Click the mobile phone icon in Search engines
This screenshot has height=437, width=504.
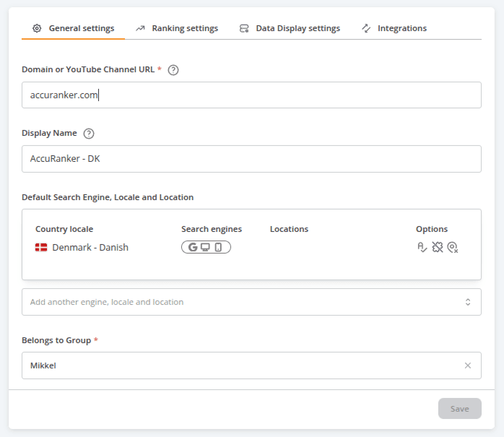point(218,247)
